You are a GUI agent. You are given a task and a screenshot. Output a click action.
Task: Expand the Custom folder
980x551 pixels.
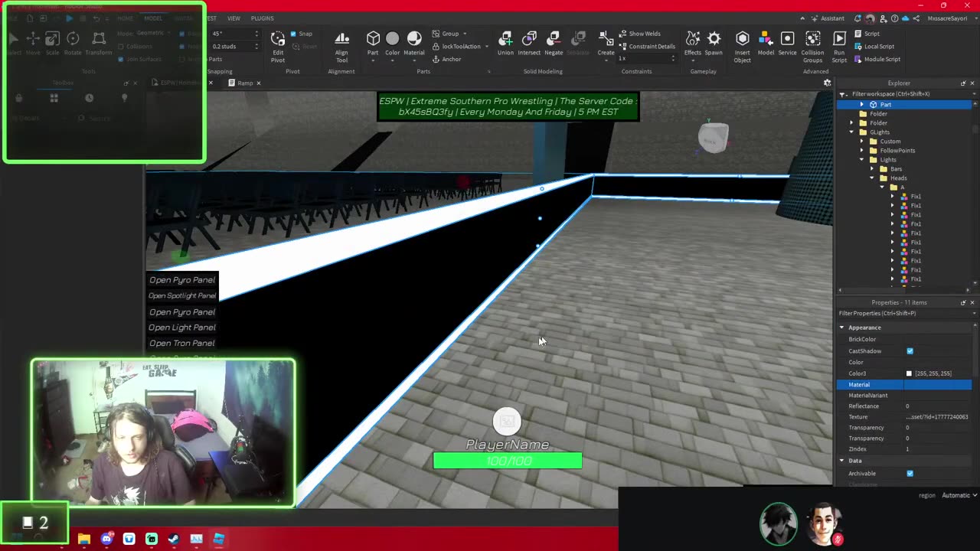[x=861, y=141]
